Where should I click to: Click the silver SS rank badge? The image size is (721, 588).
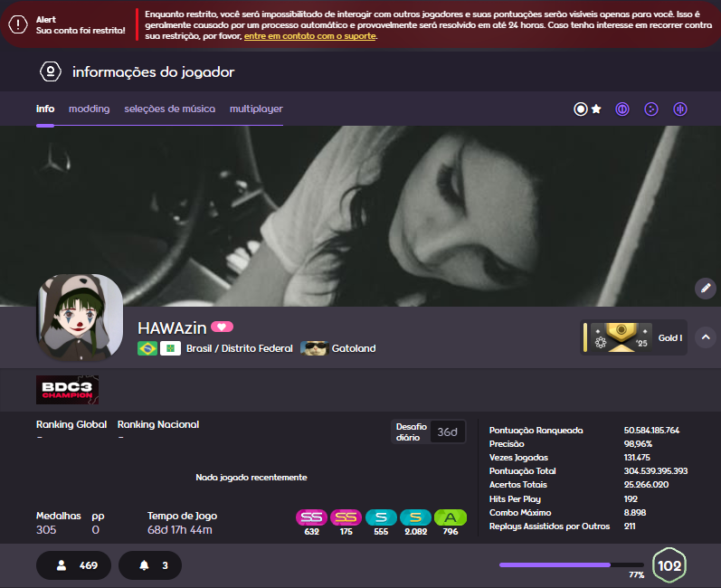tap(311, 517)
